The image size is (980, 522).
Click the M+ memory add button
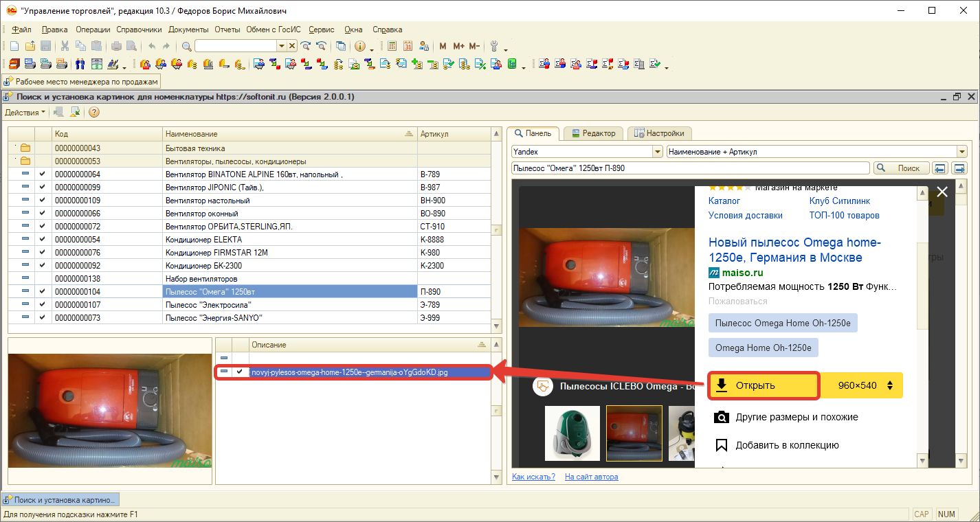tap(459, 46)
